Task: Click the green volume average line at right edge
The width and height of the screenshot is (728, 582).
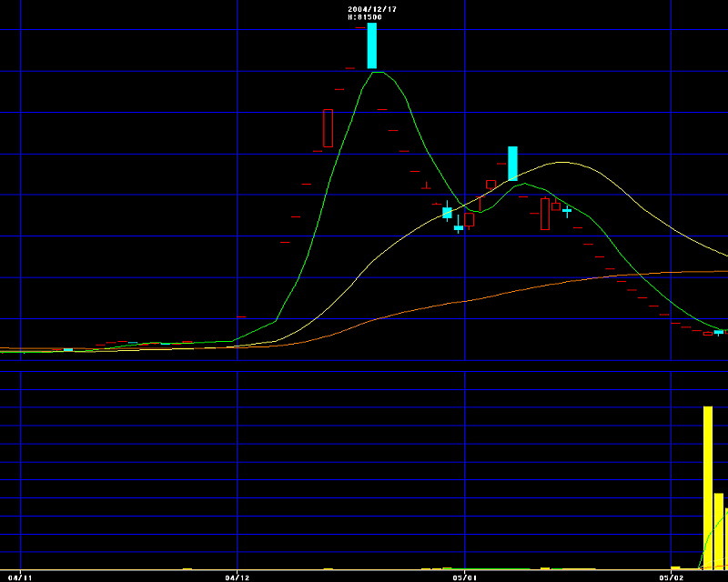Action: tap(724, 513)
